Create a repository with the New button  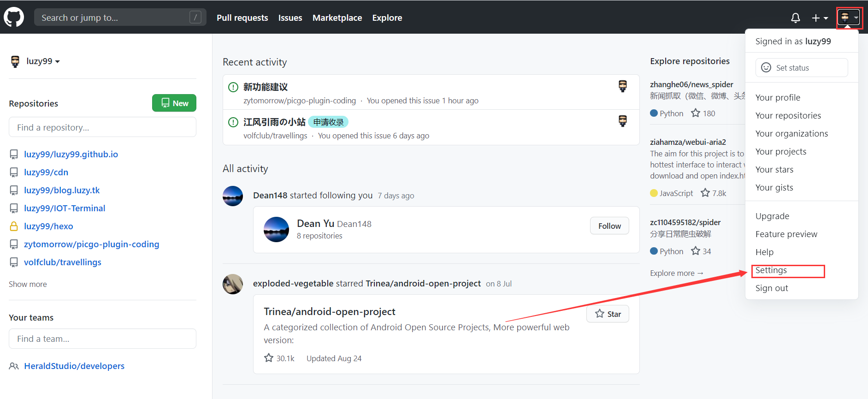[x=174, y=103]
